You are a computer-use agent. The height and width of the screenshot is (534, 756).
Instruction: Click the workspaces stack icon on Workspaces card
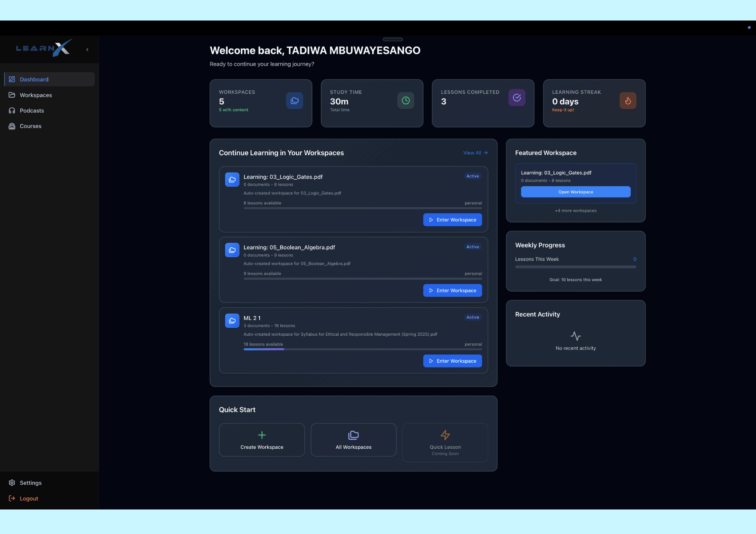294,100
